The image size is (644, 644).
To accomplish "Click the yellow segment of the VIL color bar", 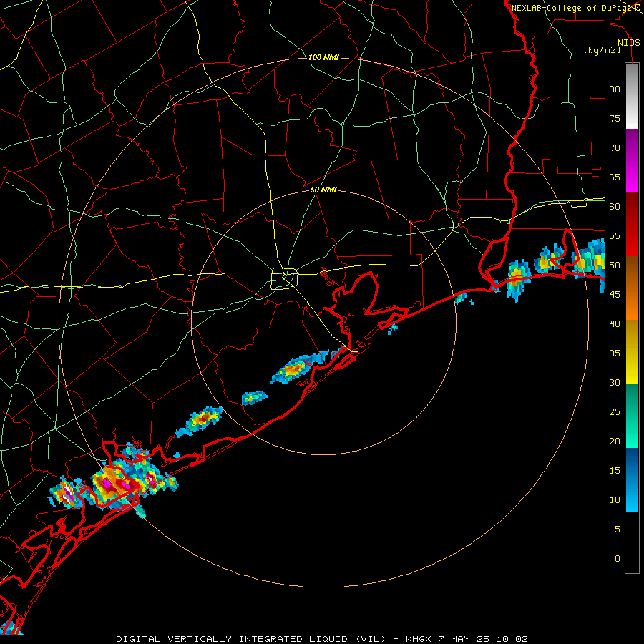I will (632, 352).
